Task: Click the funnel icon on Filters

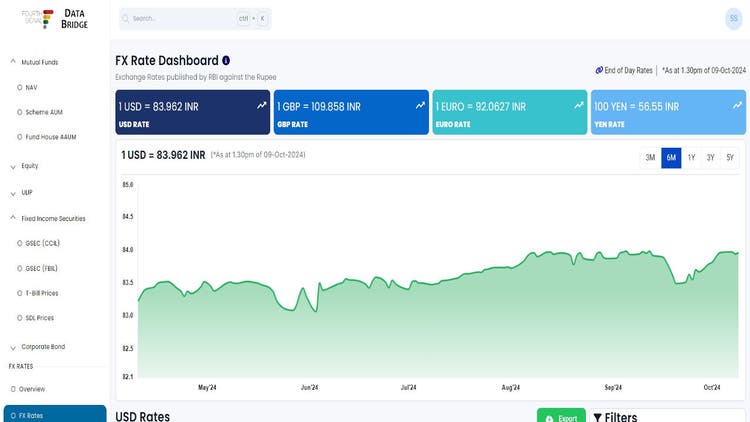Action: click(x=597, y=418)
